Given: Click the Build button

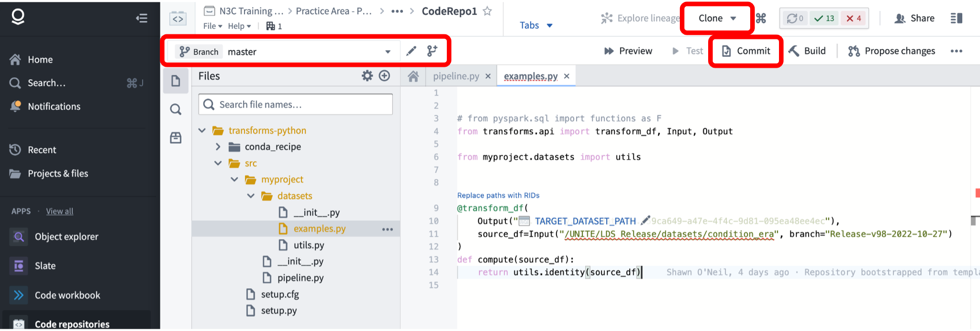Looking at the screenshot, I should click(x=807, y=51).
